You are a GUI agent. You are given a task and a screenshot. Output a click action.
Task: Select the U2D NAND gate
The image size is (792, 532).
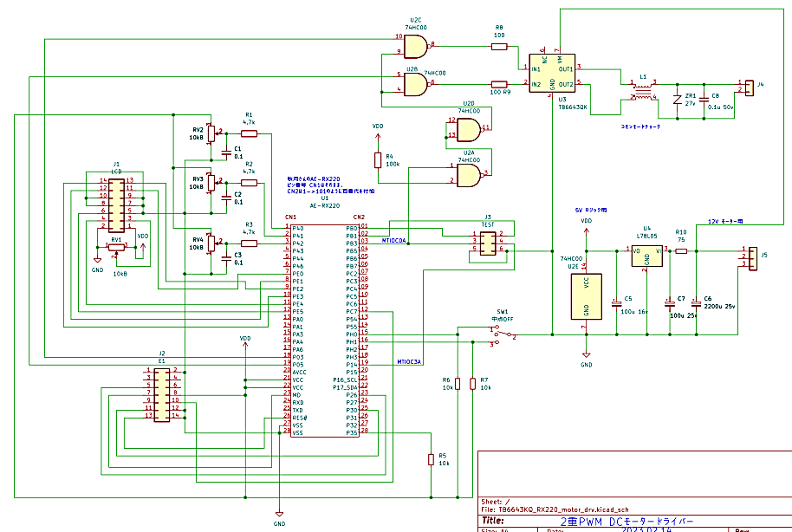(469, 129)
